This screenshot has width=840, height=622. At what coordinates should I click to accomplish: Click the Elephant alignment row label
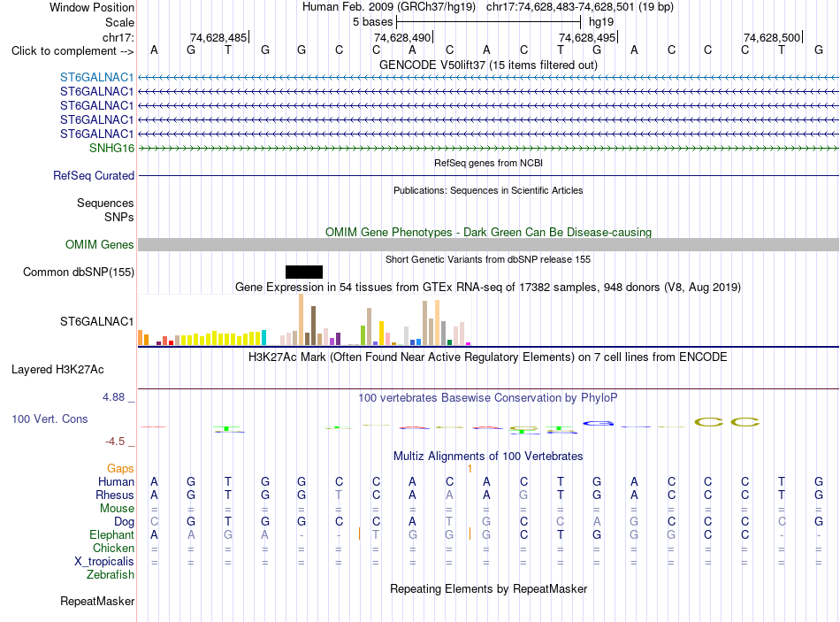point(111,534)
